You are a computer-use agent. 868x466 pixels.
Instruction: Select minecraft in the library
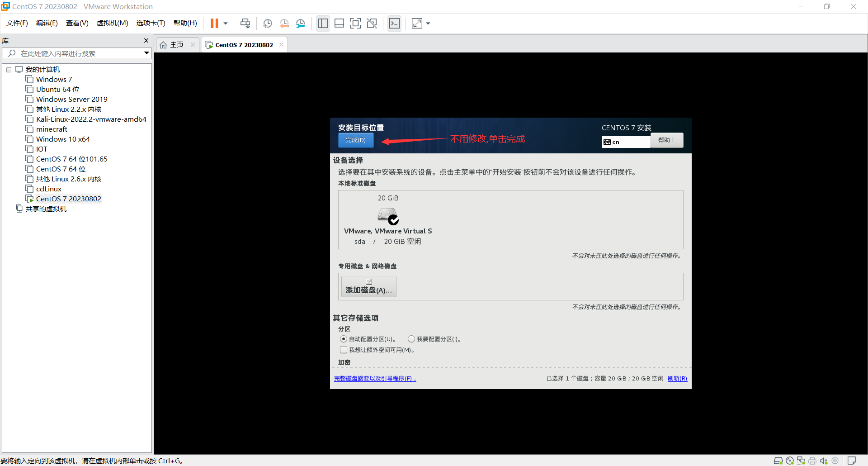pos(52,129)
